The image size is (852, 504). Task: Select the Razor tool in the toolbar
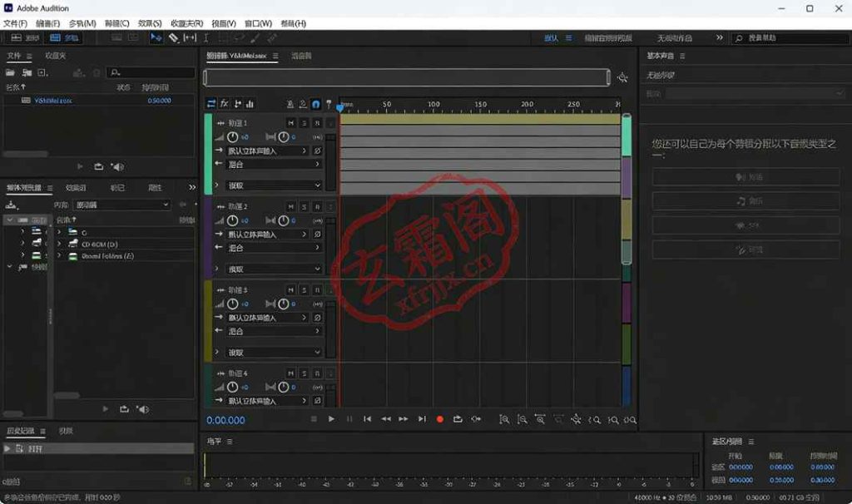[x=173, y=37]
